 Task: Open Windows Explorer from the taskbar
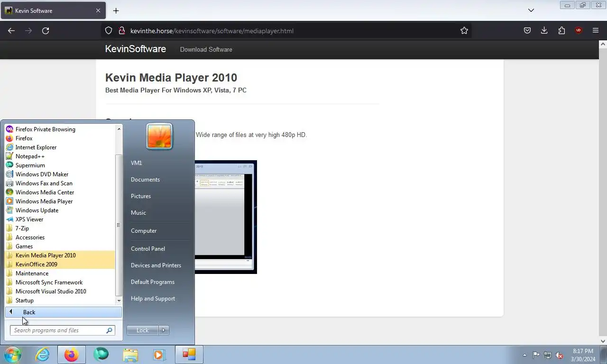click(130, 355)
